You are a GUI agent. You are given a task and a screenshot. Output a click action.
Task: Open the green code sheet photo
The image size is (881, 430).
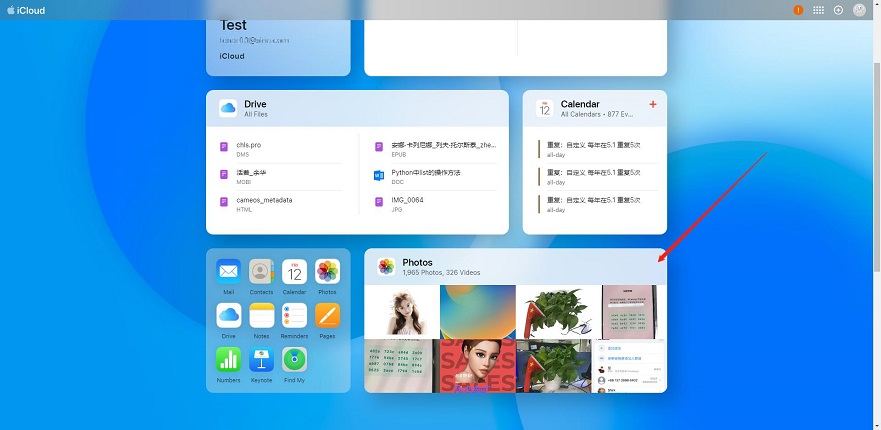[x=402, y=366]
